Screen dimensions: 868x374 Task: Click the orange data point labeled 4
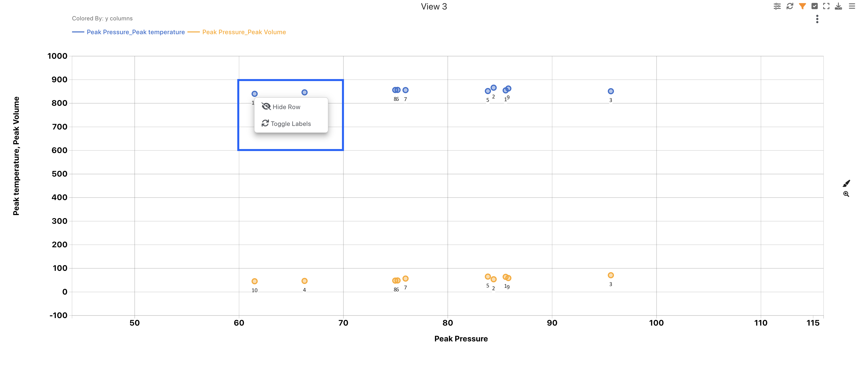[304, 281]
